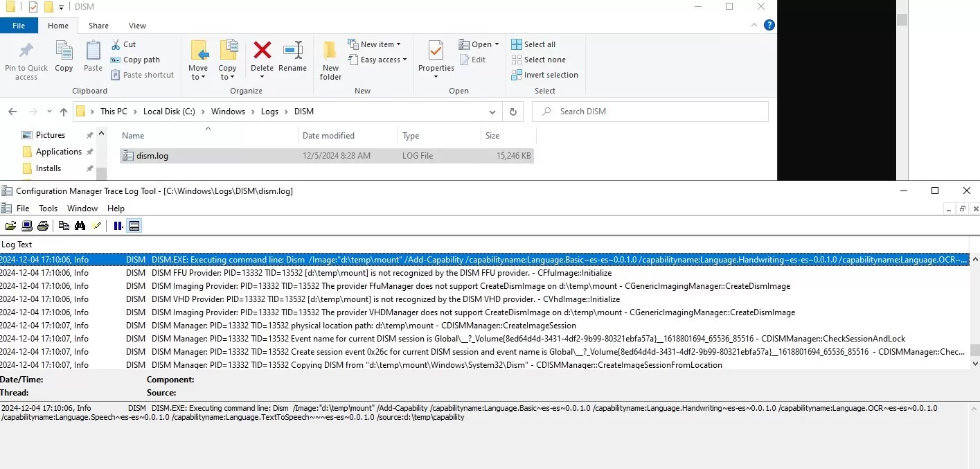Toggle the Show/Hide Details pane button
Image resolution: width=980 pixels, height=469 pixels.
point(134,226)
